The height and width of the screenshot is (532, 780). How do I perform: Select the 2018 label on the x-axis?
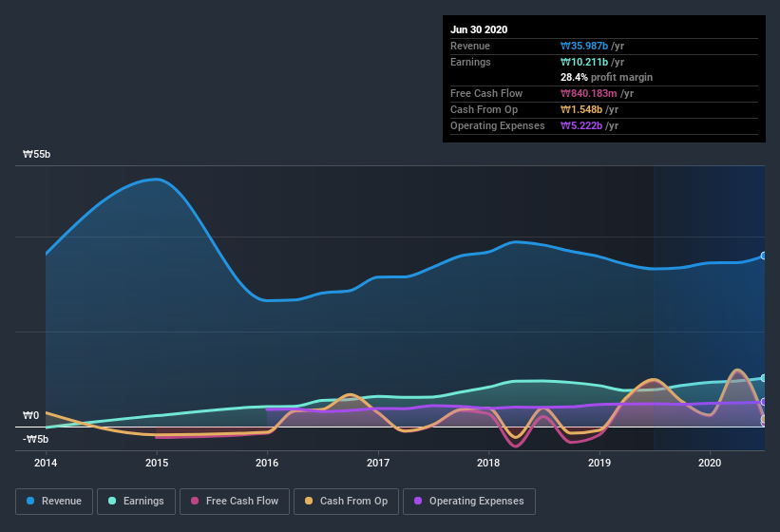(488, 463)
